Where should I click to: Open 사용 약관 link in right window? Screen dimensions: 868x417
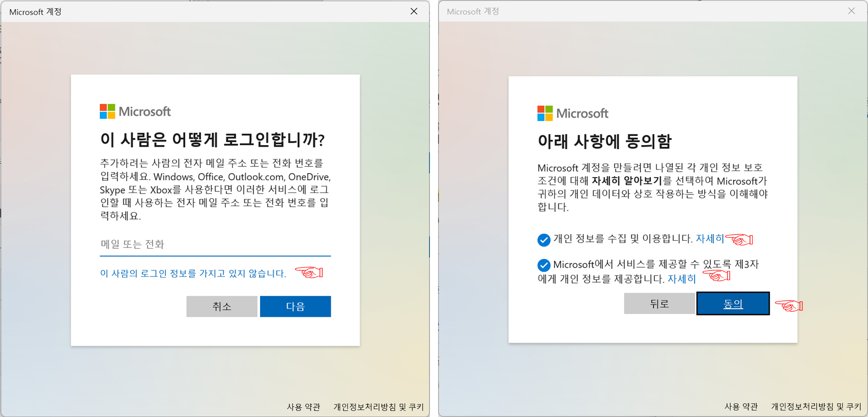click(x=741, y=406)
